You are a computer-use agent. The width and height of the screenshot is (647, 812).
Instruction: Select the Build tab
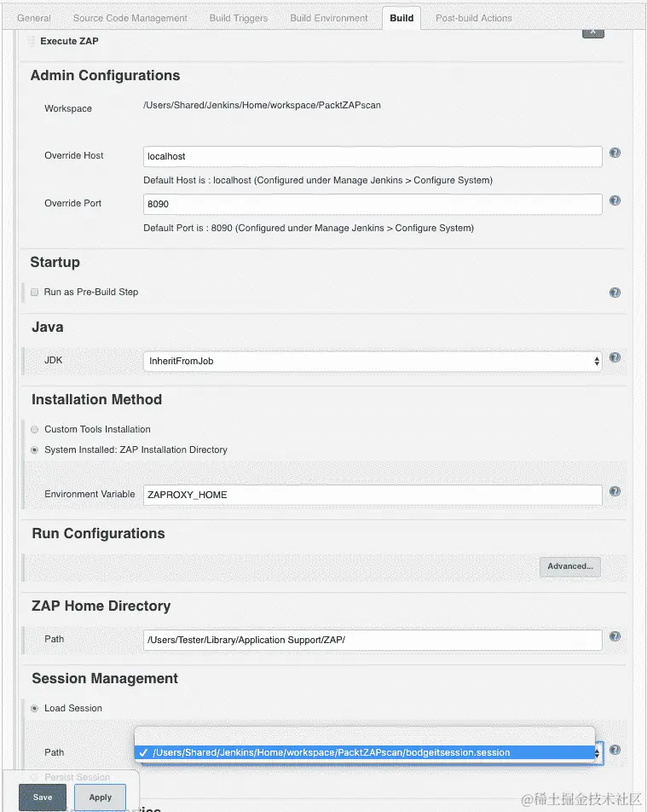point(401,18)
